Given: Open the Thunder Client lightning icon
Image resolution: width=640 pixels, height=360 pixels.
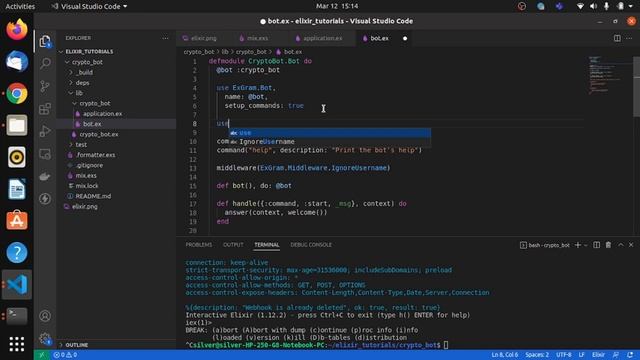Looking at the screenshot, I should click(45, 199).
